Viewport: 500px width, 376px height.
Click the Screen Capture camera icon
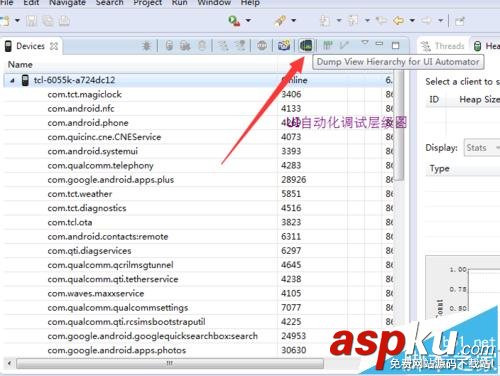coord(284,46)
